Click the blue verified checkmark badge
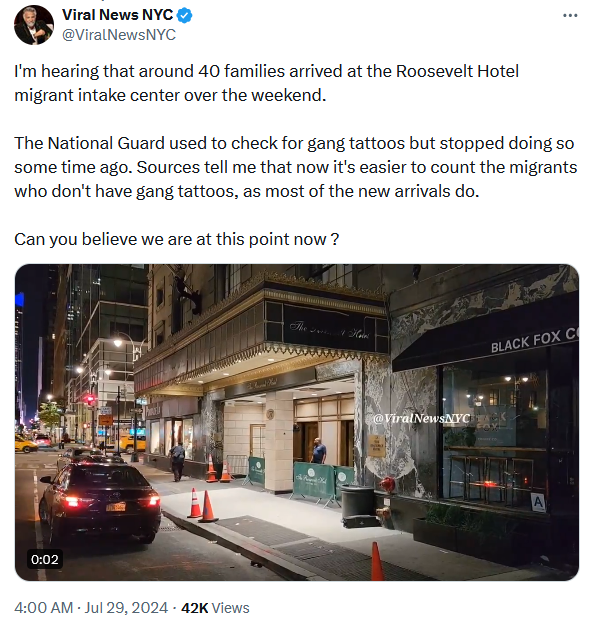 (x=184, y=15)
